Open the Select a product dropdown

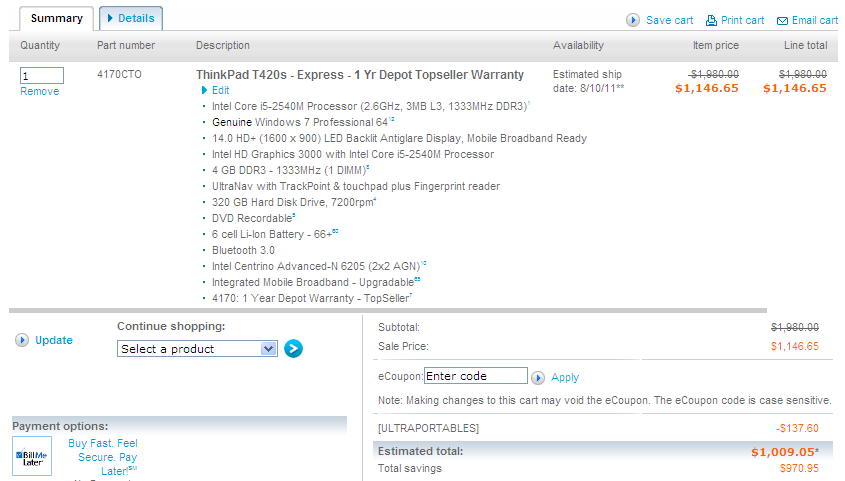click(197, 348)
